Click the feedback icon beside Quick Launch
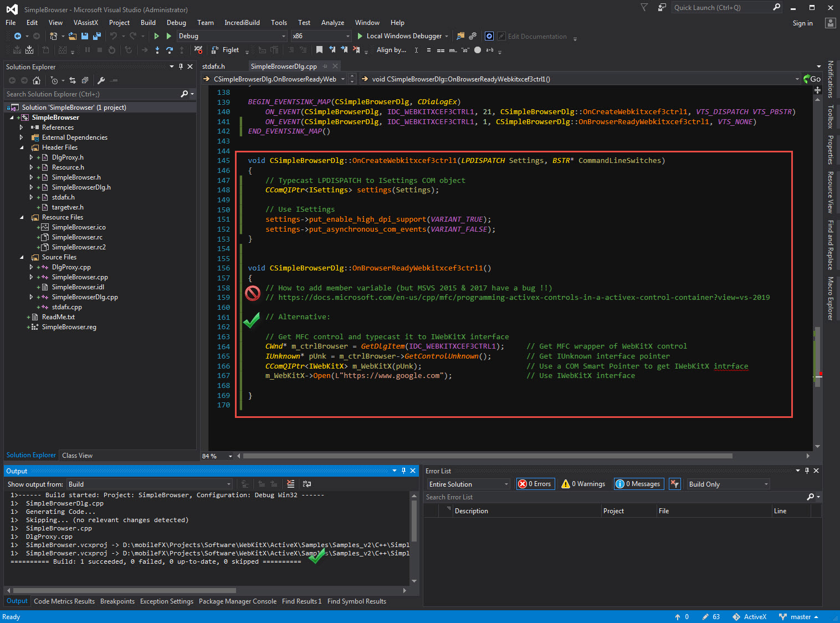Screen dimensions: 840x623 tap(662, 7)
